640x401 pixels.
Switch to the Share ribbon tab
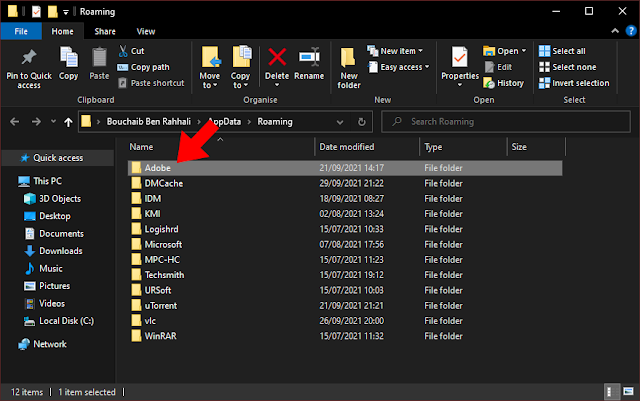tap(105, 31)
